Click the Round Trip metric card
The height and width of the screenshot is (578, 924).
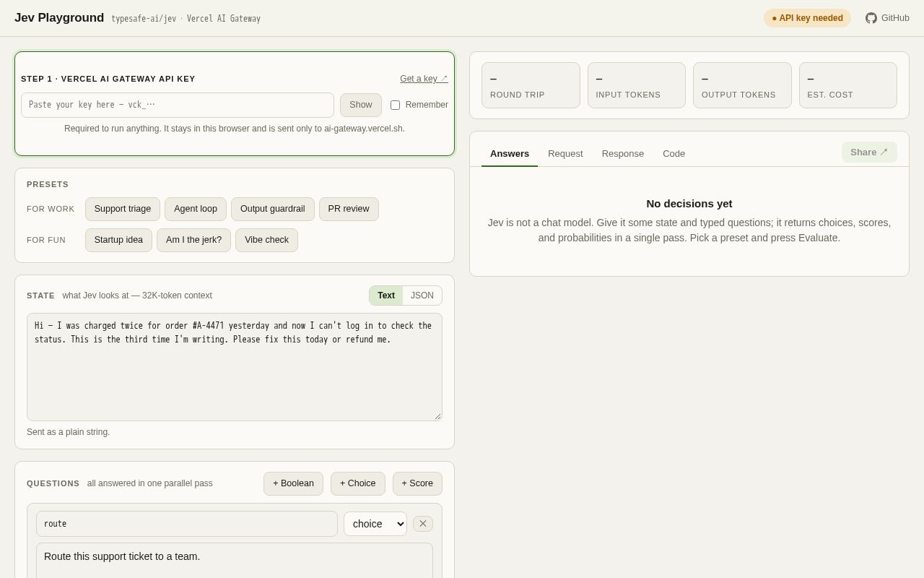[531, 85]
